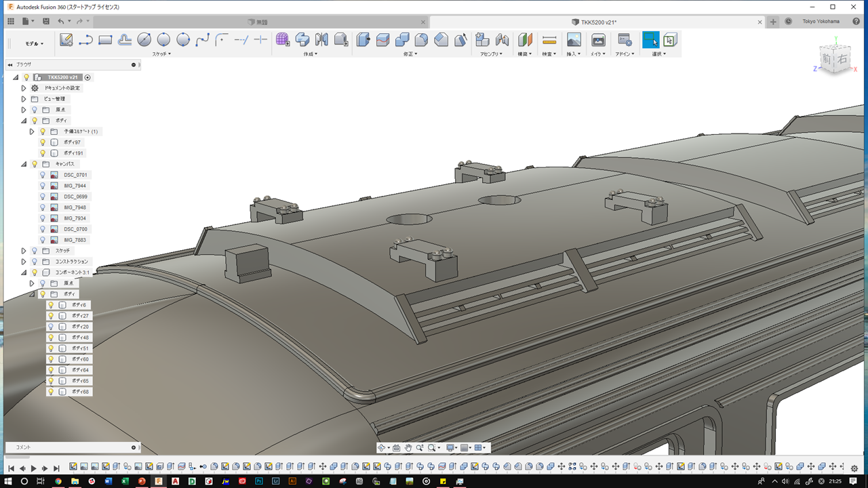
Task: Click the Spline curve tool
Action: click(202, 40)
